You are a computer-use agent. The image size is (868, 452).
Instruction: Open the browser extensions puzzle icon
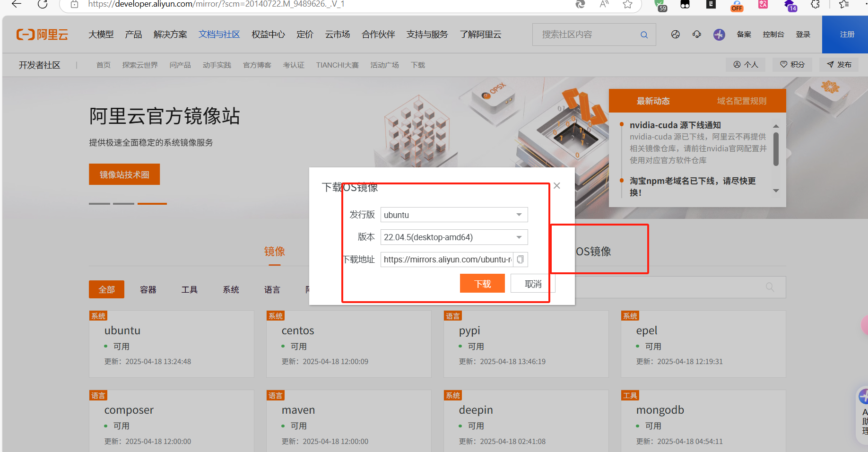(815, 4)
